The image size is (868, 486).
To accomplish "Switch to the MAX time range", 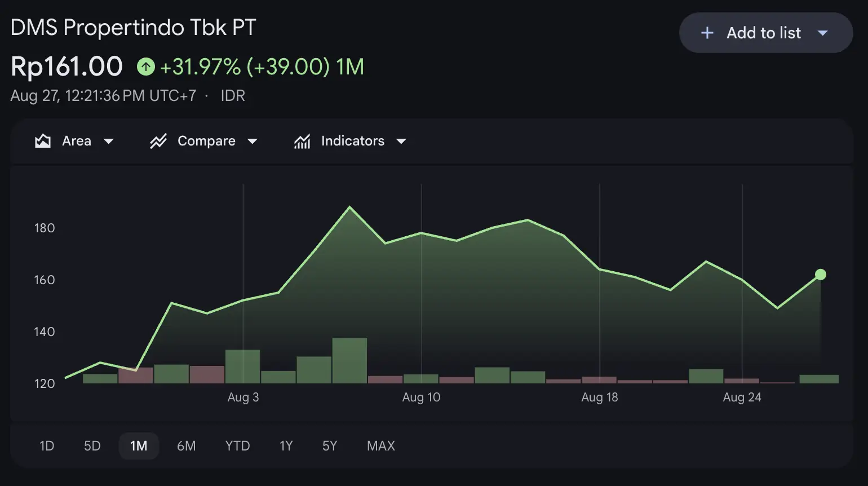I will 381,446.
